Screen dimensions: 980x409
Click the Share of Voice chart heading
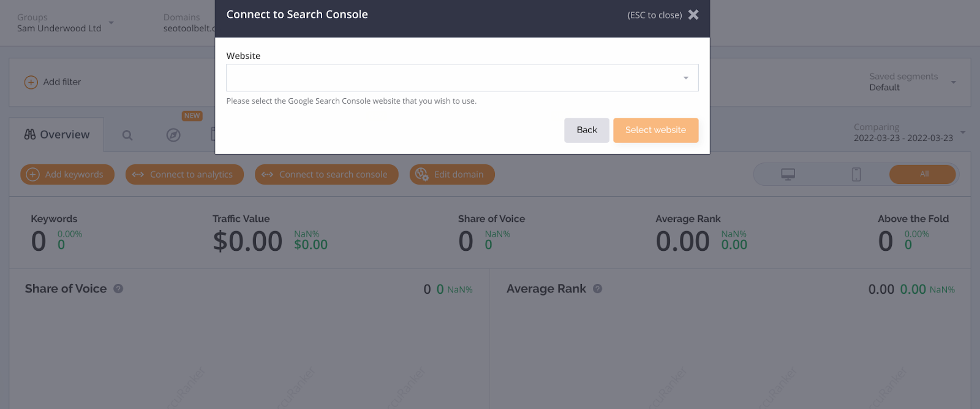66,289
